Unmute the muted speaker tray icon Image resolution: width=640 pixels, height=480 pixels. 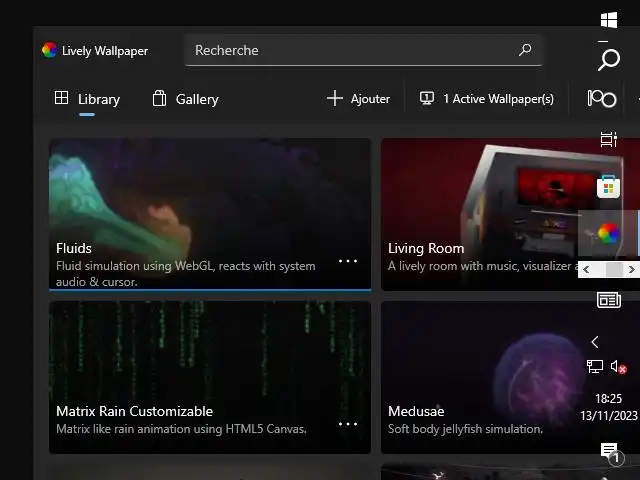[x=618, y=367]
